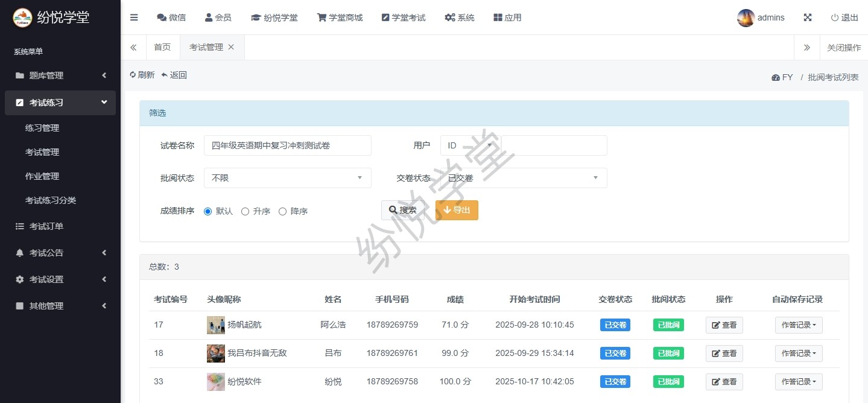This screenshot has height=403, width=868.
Task: Open the 交卷状态 dropdown
Action: click(523, 178)
